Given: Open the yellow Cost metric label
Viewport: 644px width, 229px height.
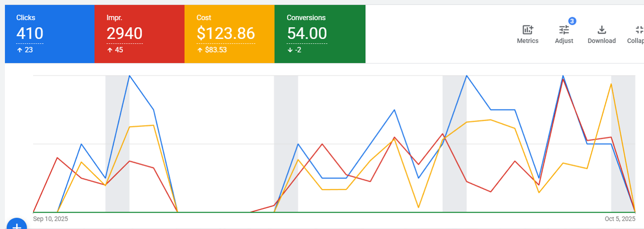Looking at the screenshot, I should (x=204, y=18).
